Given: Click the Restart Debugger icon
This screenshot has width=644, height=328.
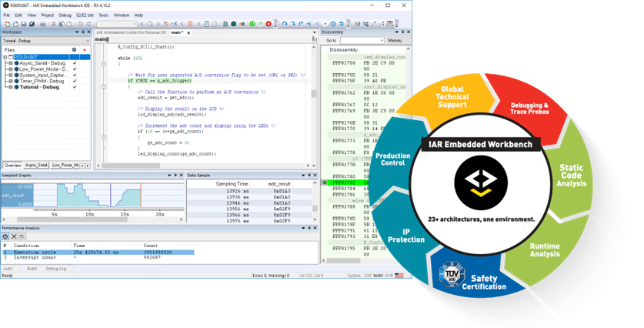Looking at the screenshot, I should (x=260, y=24).
